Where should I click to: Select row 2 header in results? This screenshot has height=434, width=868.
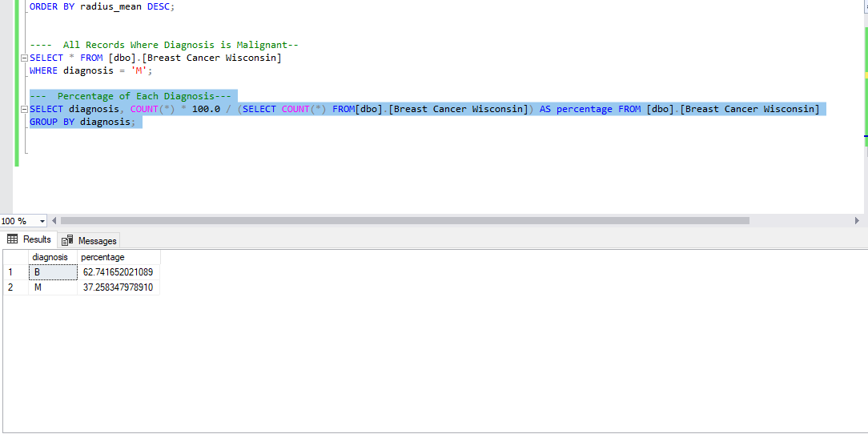click(x=16, y=287)
